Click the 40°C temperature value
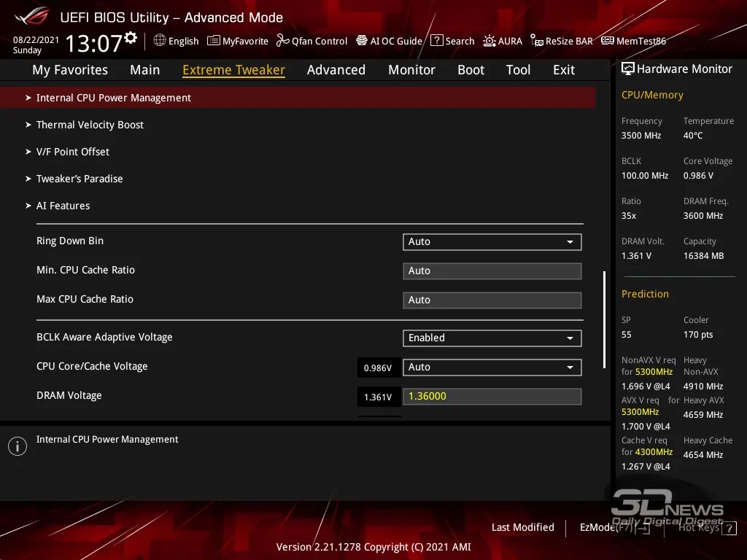This screenshot has height=560, width=747. (693, 136)
